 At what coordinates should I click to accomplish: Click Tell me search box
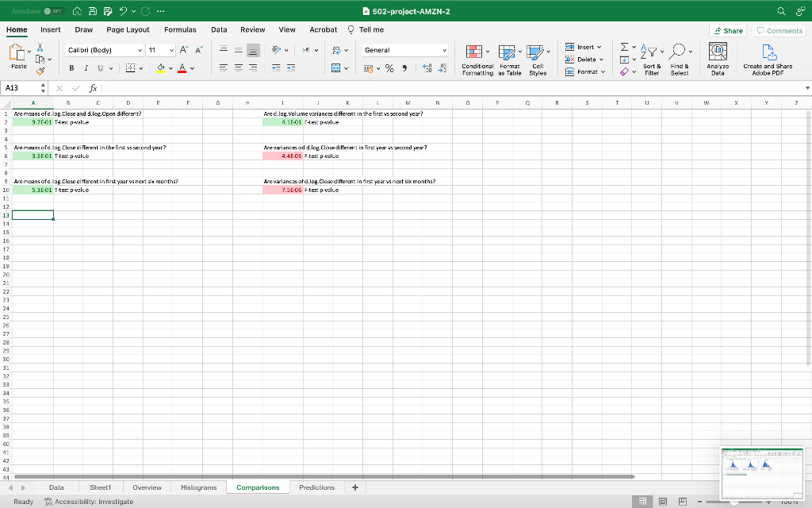(x=366, y=30)
